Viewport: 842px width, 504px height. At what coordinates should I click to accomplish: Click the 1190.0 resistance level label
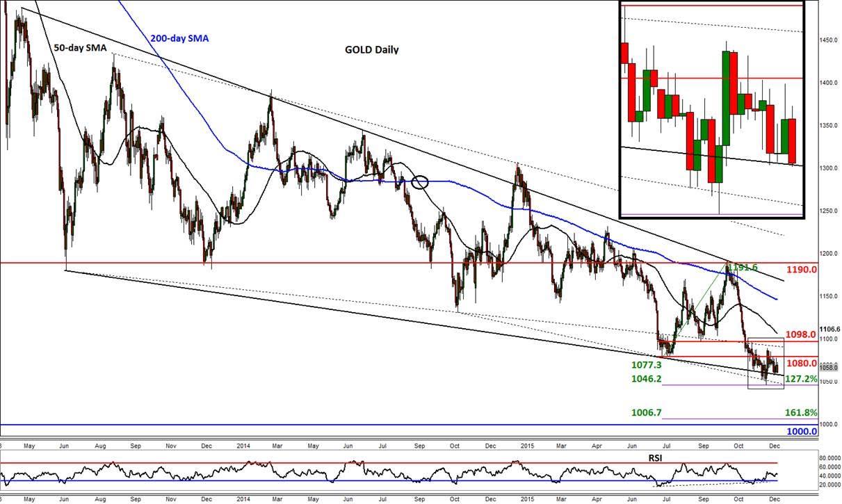(x=801, y=269)
